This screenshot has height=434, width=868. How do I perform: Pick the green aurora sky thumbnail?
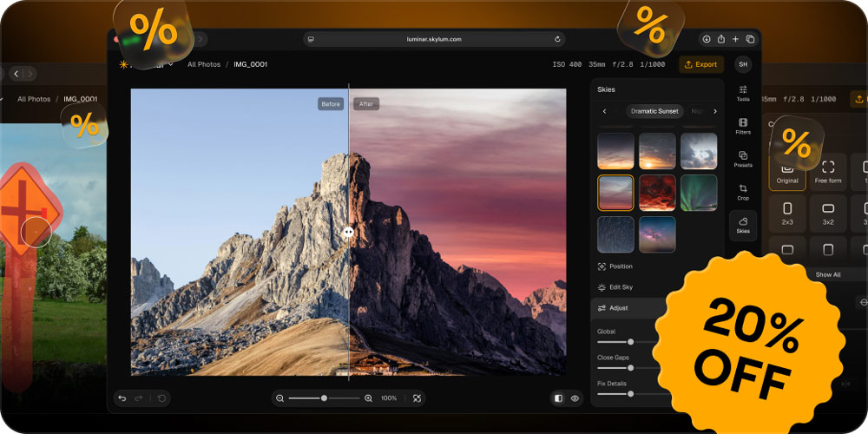pyautogui.click(x=699, y=193)
